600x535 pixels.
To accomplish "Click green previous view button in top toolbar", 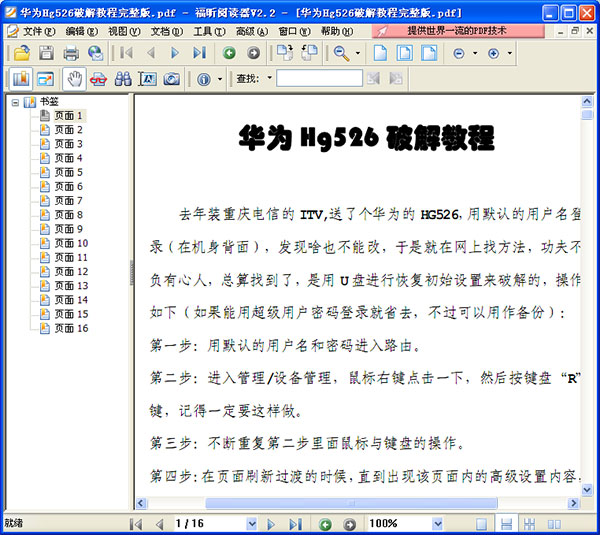I will tap(229, 53).
